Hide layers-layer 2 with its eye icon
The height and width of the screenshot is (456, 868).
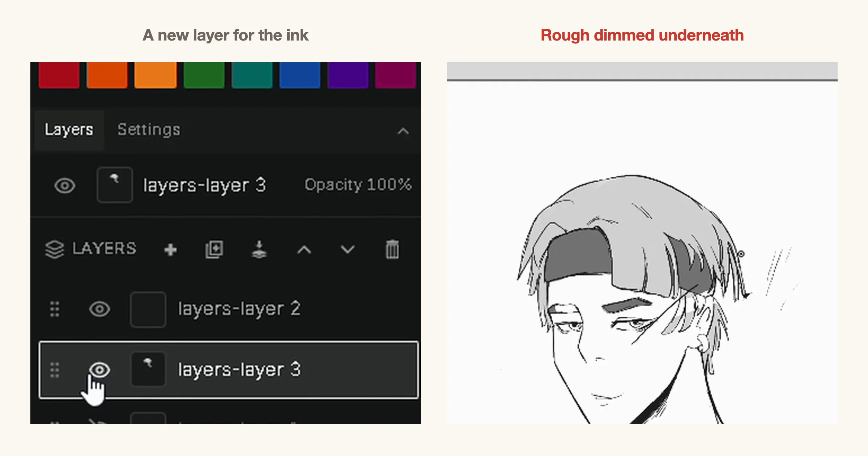(x=99, y=309)
